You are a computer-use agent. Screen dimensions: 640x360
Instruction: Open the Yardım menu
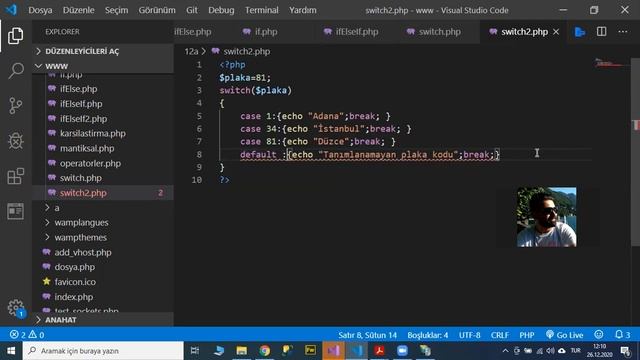coord(302,10)
